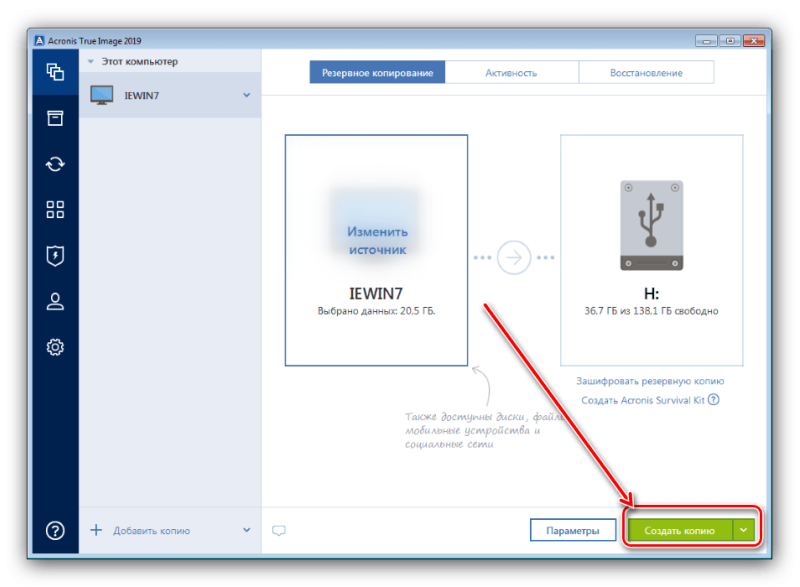
Task: Click 'Выбрано данных: 20.5 ГБ.' text
Action: (377, 311)
